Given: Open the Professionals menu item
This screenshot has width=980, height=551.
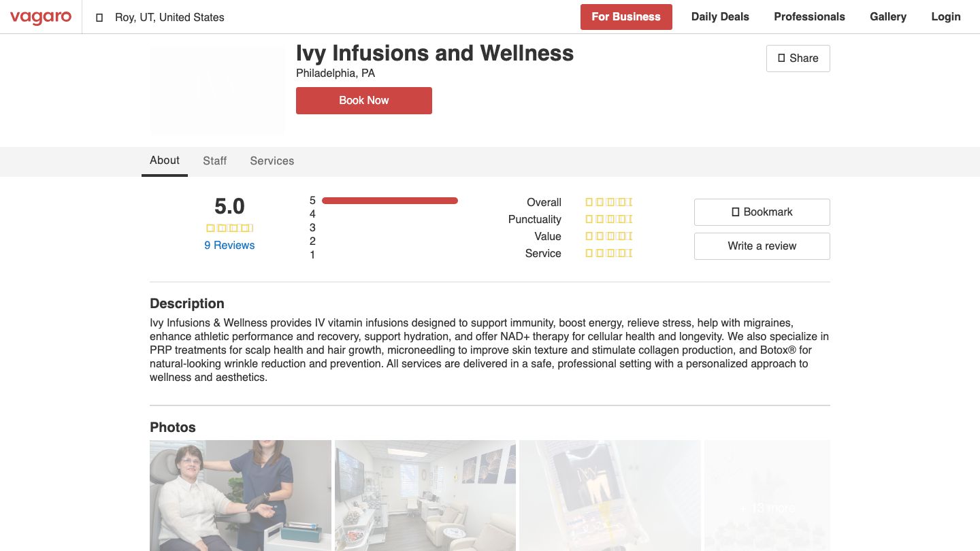Looking at the screenshot, I should point(809,16).
